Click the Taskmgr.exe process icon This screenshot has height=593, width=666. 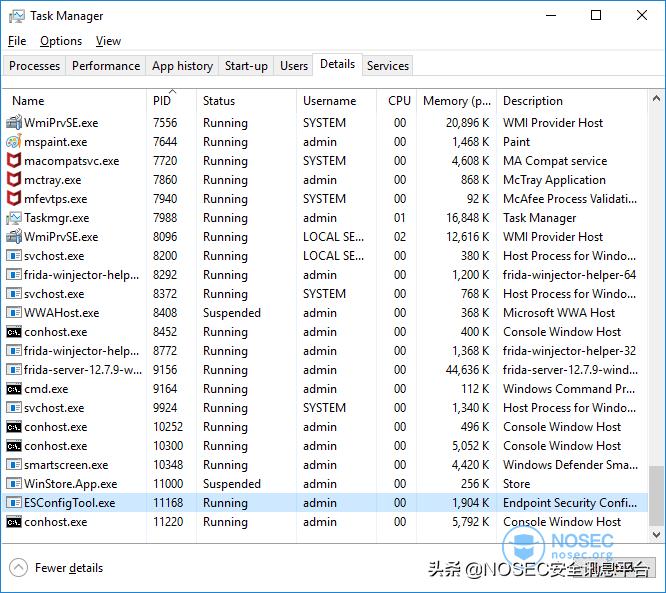click(14, 218)
